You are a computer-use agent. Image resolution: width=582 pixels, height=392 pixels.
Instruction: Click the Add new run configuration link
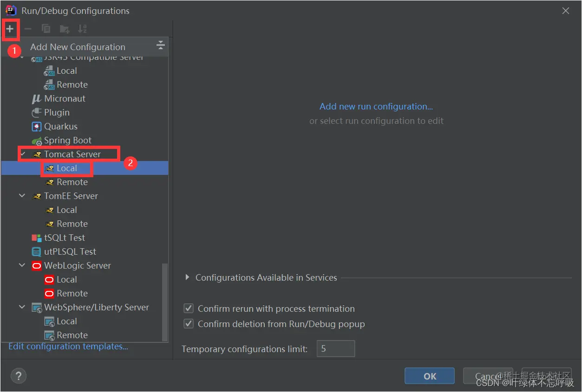376,106
